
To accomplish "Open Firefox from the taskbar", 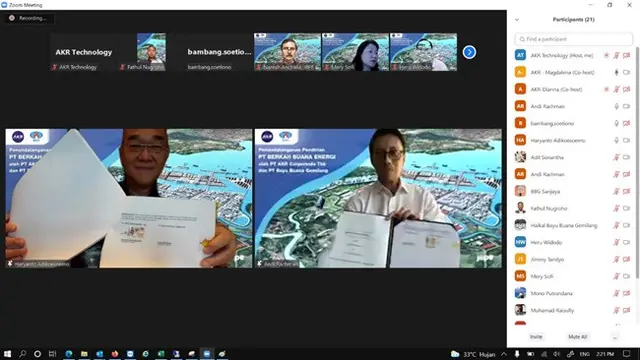I will 115,354.
